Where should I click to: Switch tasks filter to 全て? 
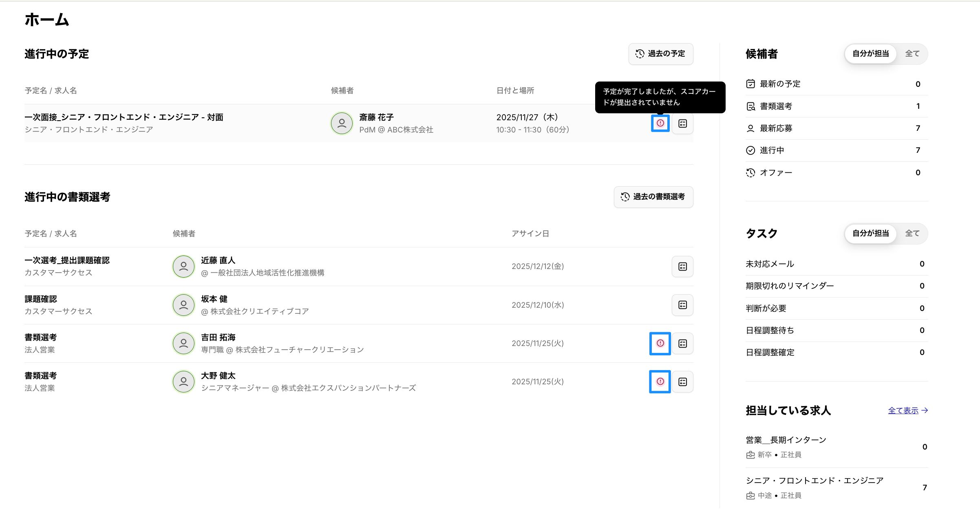[x=912, y=234]
